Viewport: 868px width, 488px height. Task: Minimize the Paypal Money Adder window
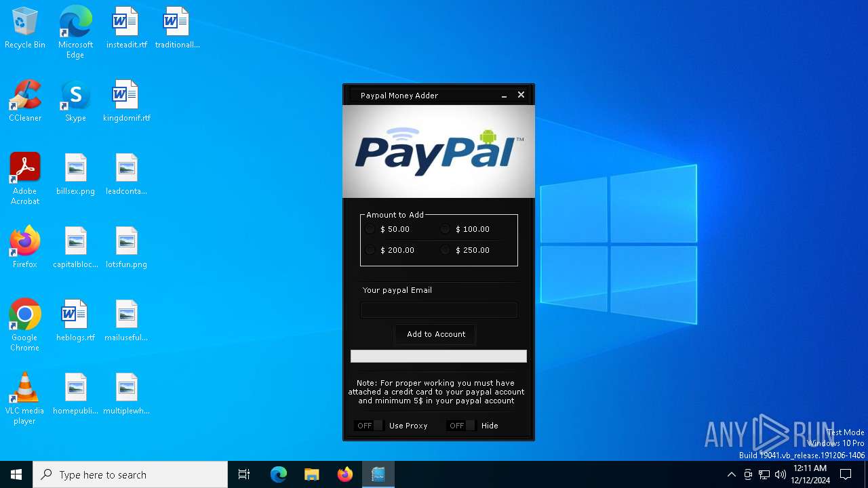[x=504, y=96]
